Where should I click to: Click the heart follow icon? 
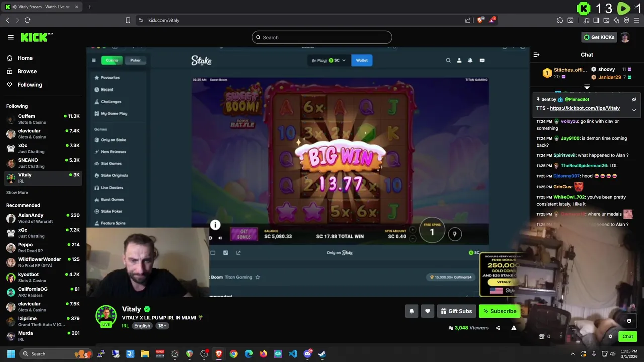click(427, 311)
